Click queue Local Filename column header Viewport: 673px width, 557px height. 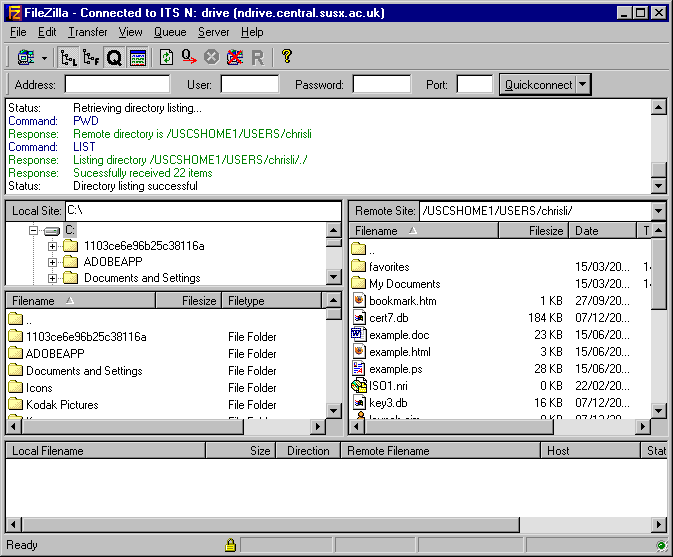(106, 451)
